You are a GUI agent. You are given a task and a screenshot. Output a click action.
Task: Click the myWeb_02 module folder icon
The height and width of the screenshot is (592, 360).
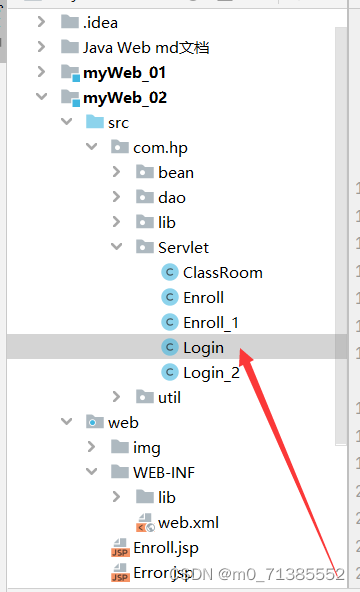pyautogui.click(x=70, y=97)
